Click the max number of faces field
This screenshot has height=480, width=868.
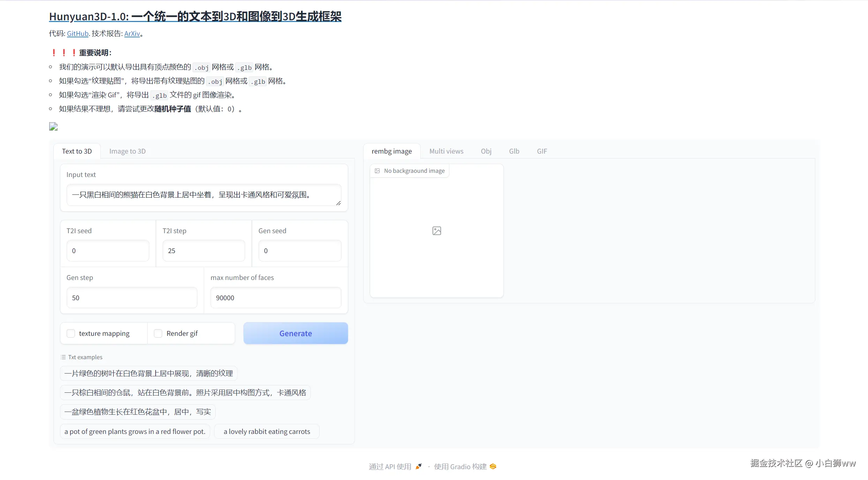tap(276, 298)
